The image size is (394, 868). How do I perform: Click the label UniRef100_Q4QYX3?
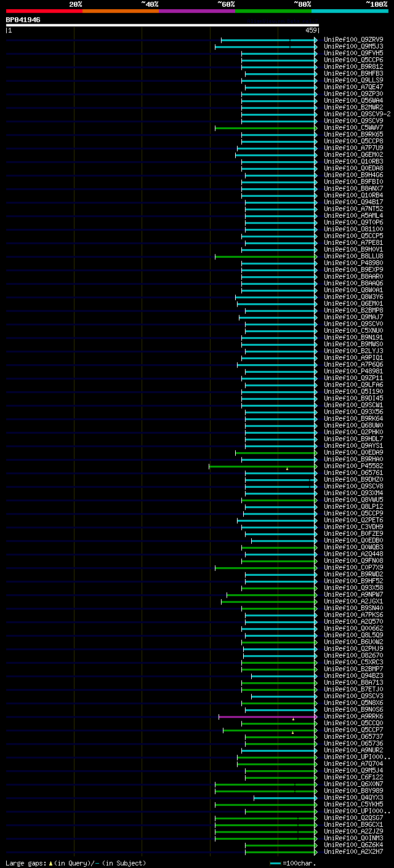click(353, 797)
